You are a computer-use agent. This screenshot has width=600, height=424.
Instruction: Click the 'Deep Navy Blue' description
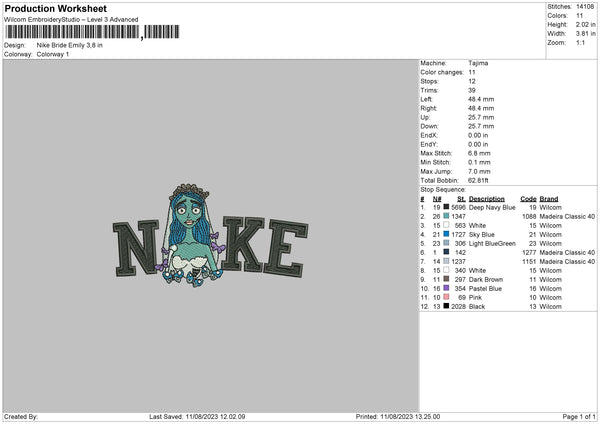[x=492, y=207]
